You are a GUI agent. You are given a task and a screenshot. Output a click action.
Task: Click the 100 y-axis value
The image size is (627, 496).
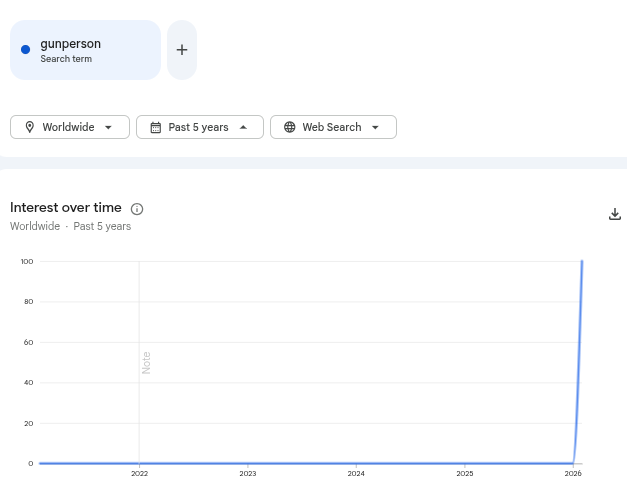(x=27, y=261)
